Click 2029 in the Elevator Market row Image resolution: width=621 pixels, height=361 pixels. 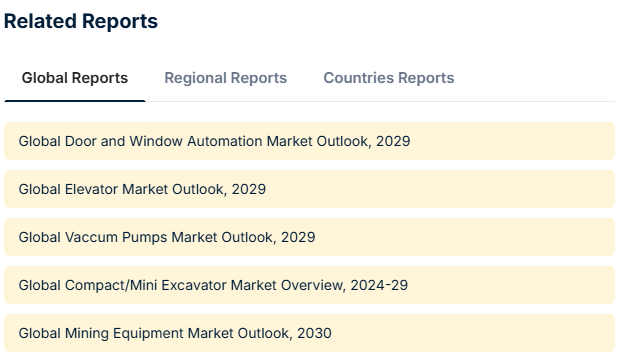(x=249, y=189)
